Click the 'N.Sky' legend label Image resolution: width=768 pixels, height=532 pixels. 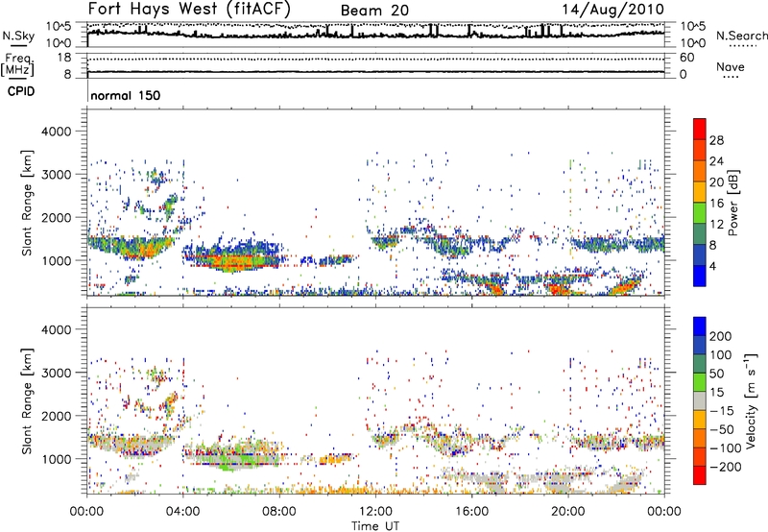[18, 36]
